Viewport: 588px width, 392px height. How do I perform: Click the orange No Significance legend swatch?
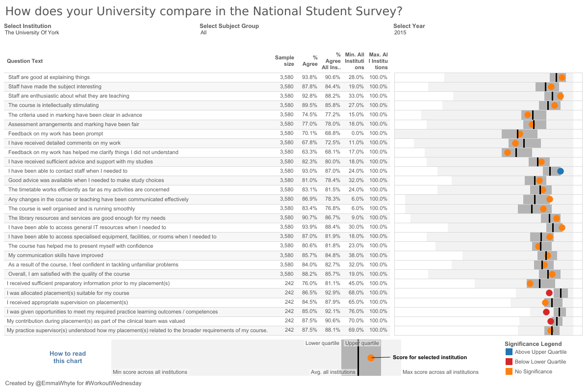point(509,371)
